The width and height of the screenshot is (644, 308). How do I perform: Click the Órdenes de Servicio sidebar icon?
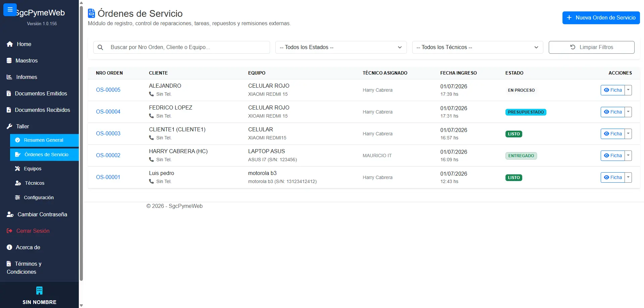18,155
